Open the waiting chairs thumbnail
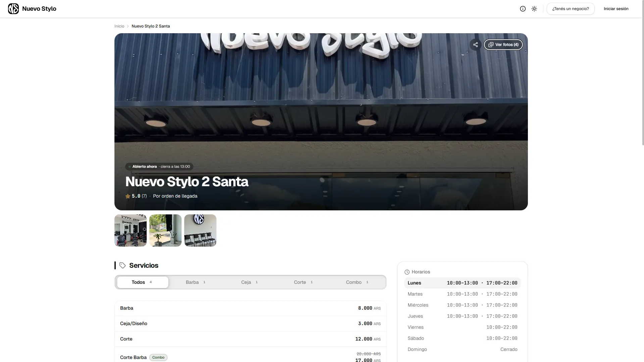 point(200,230)
